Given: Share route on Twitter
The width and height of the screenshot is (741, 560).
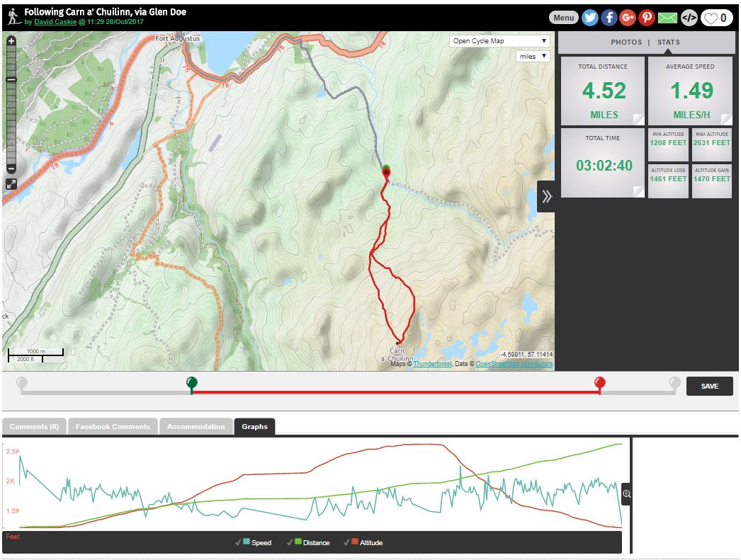Looking at the screenshot, I should pos(590,18).
